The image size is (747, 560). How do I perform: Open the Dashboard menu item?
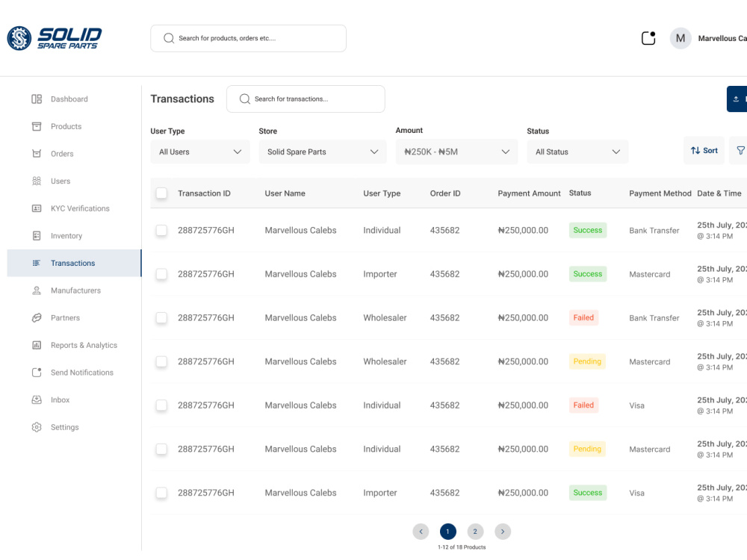click(74, 99)
